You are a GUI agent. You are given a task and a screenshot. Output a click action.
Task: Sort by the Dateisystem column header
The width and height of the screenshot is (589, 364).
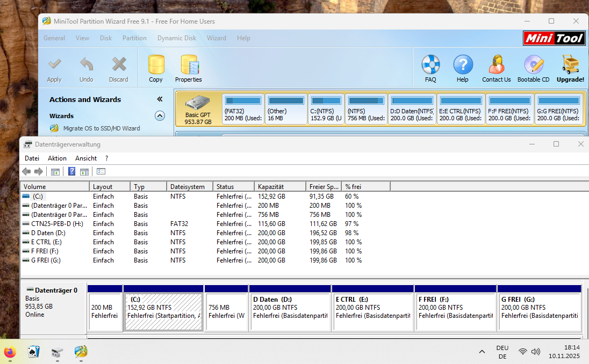coord(190,186)
